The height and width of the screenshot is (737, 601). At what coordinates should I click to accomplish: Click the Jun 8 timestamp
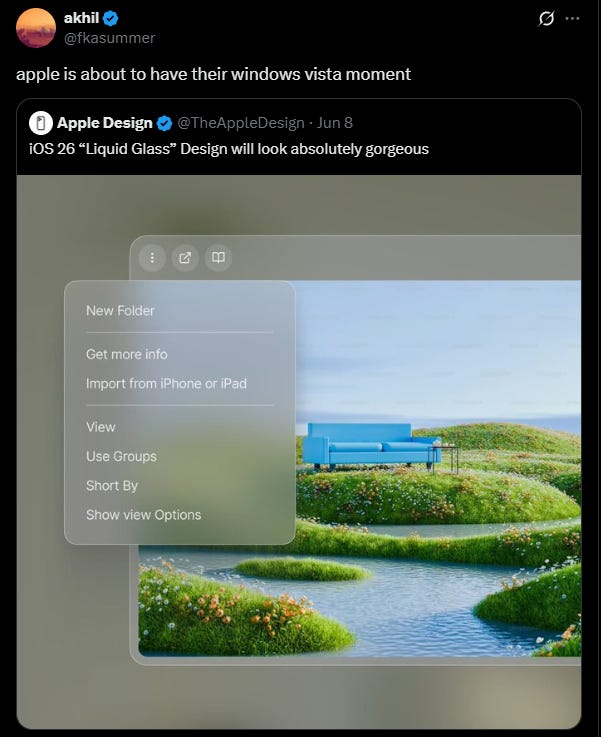pyautogui.click(x=335, y=123)
